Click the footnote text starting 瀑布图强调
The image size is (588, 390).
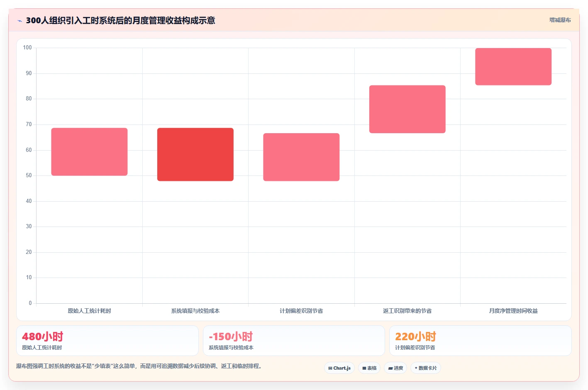pyautogui.click(x=139, y=366)
